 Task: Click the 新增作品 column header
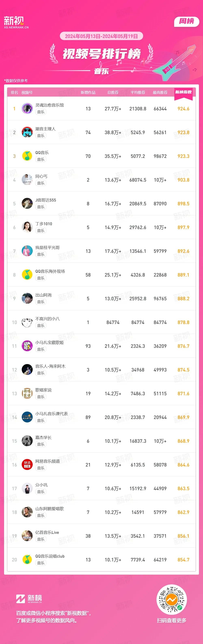(x=88, y=93)
